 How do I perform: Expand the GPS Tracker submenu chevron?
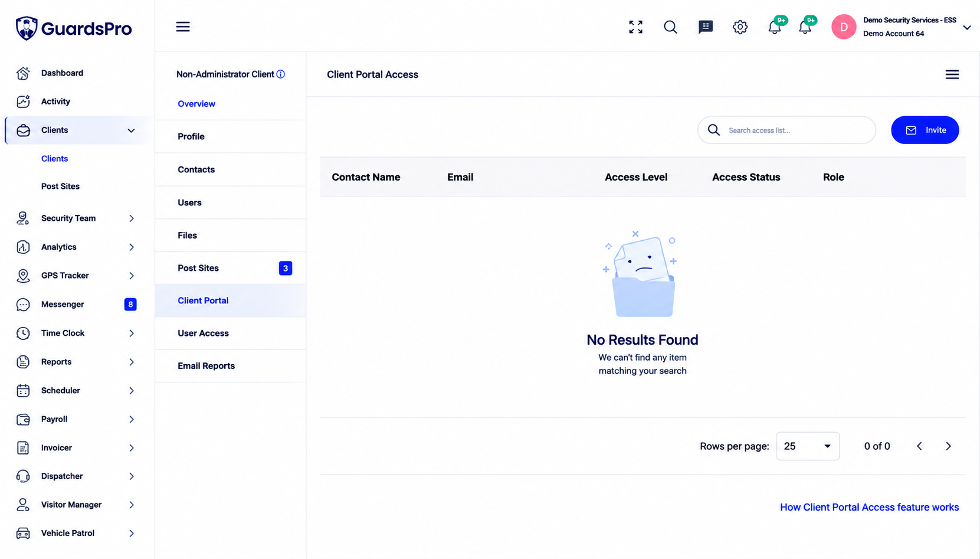(132, 276)
